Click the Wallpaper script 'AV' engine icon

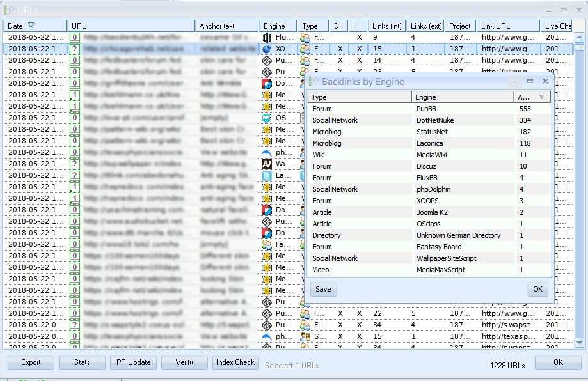pyautogui.click(x=267, y=164)
